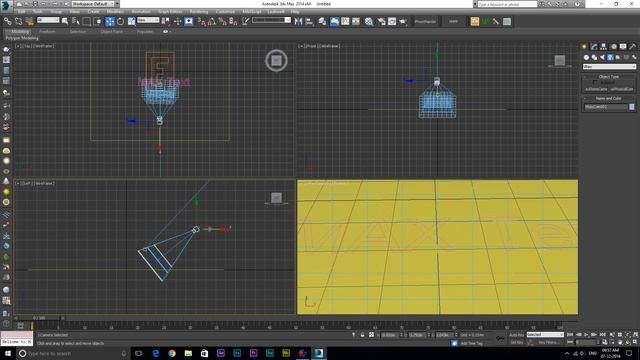Click the Unlink Selection tool
The height and width of the screenshot is (360, 640).
pyautogui.click(x=18, y=21)
